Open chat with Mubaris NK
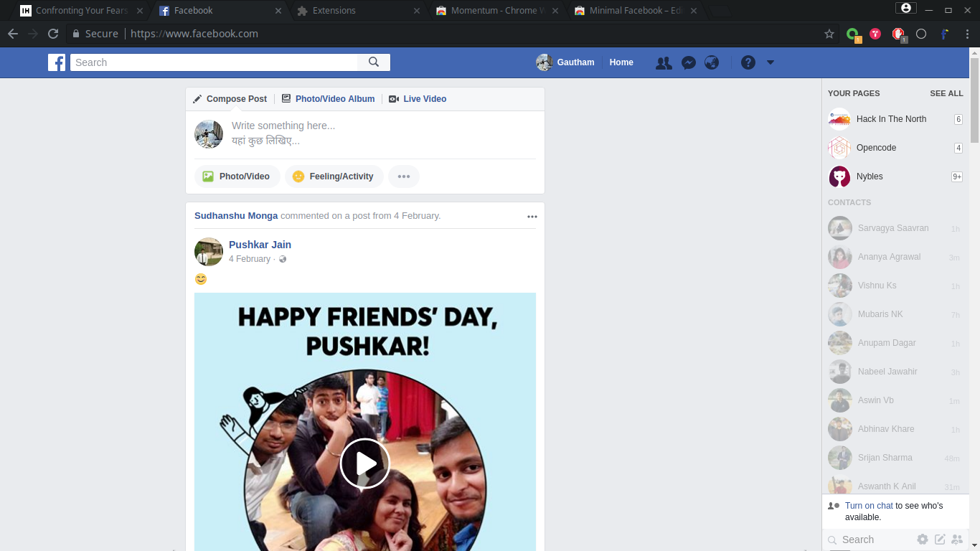The width and height of the screenshot is (980, 551). click(894, 314)
